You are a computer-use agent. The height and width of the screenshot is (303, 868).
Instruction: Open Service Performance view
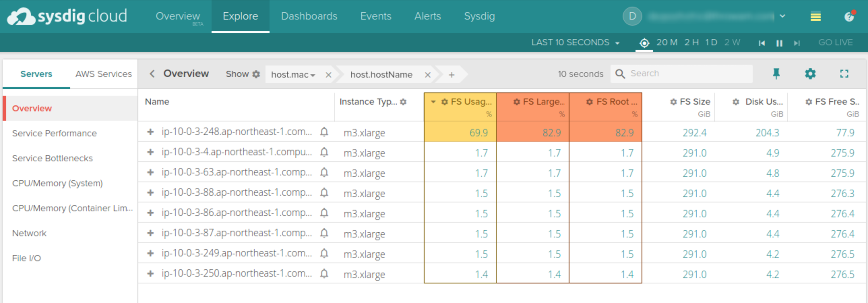(x=54, y=133)
